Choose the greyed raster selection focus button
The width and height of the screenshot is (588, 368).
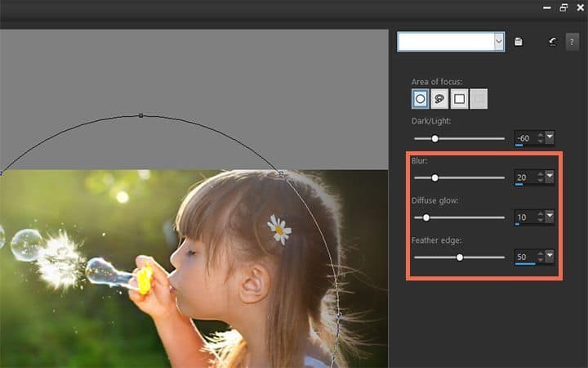479,99
